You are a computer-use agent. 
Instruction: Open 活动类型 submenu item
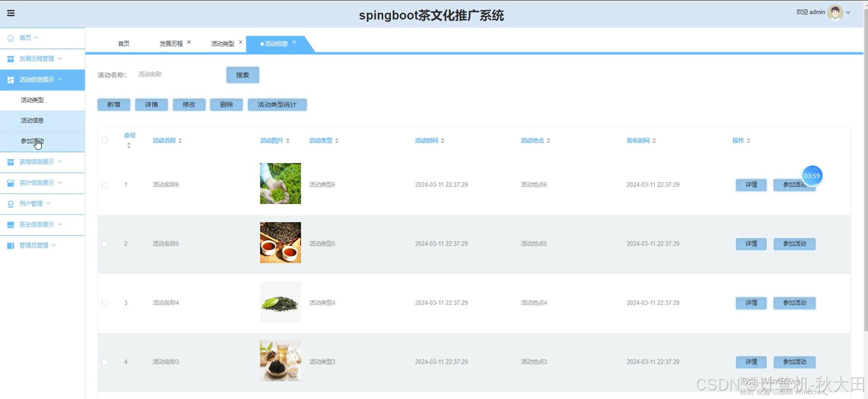coord(42,100)
